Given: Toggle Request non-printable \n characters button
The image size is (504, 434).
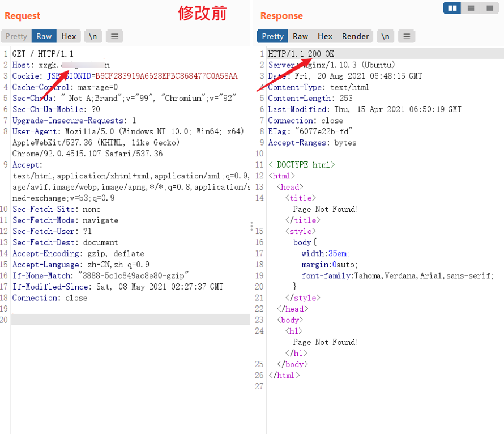Looking at the screenshot, I should [93, 36].
